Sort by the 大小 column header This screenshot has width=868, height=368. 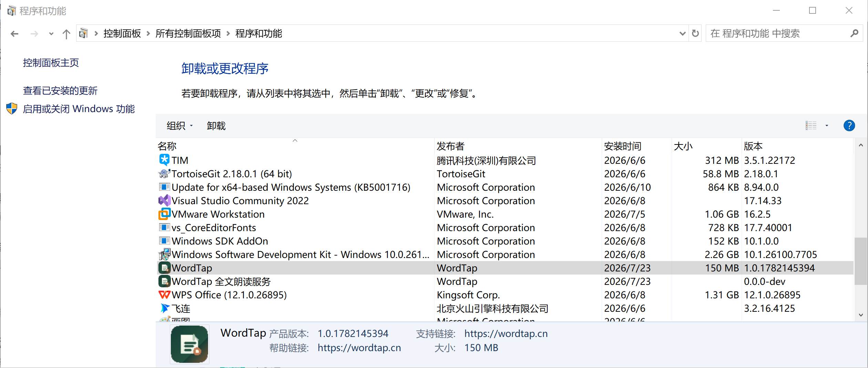[706, 146]
